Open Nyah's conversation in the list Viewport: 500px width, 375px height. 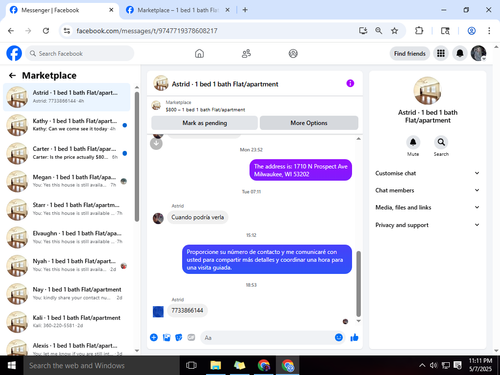[67, 265]
